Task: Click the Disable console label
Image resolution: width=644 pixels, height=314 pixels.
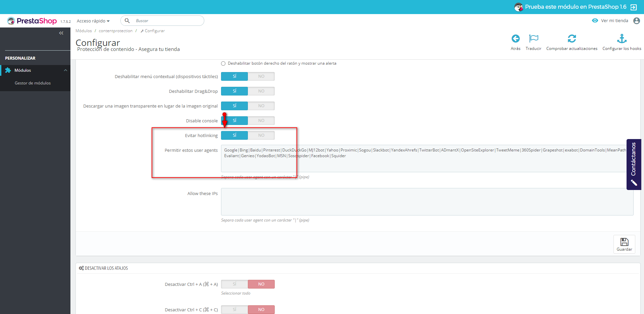Action: coord(202,121)
